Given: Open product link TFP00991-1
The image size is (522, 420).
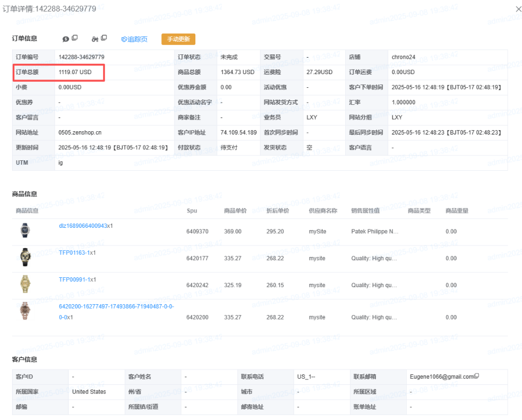Looking at the screenshot, I should [x=75, y=279].
